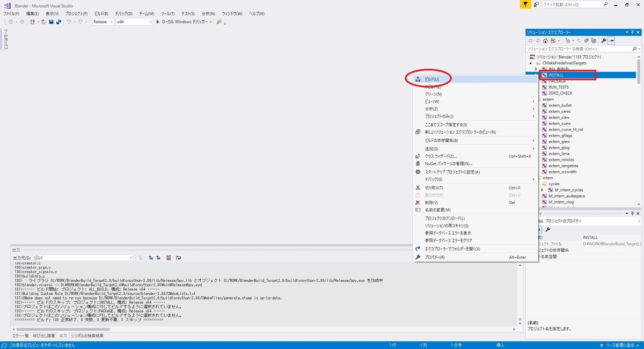This screenshot has width=644, height=349.
Task: Open the ビュー(W) submenu
Action: coord(475,101)
